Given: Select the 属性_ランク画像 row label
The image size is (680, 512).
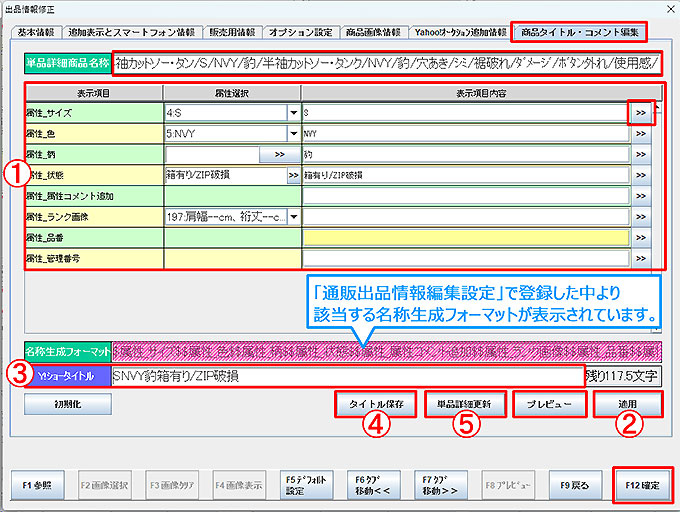Looking at the screenshot, I should pyautogui.click(x=94, y=217).
